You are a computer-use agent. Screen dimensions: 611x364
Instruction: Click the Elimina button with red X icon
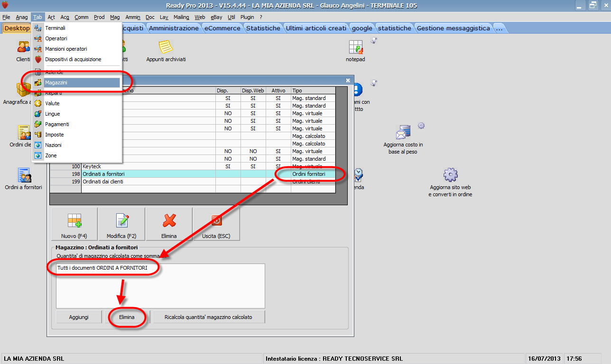[x=169, y=224]
